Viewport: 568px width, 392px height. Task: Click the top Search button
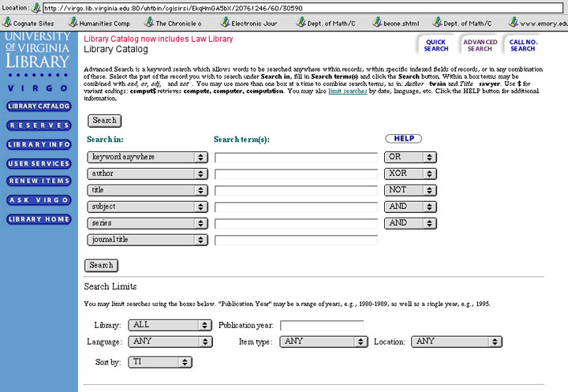(104, 121)
